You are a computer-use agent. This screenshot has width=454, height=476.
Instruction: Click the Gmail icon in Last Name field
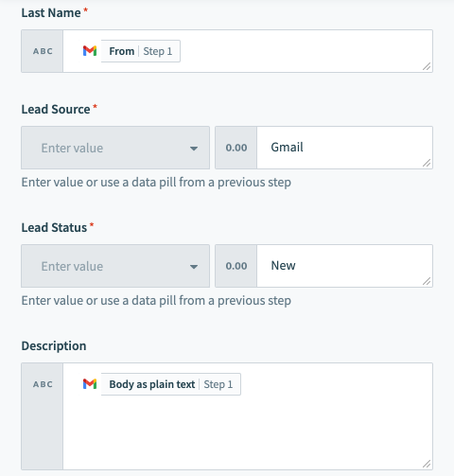click(90, 51)
